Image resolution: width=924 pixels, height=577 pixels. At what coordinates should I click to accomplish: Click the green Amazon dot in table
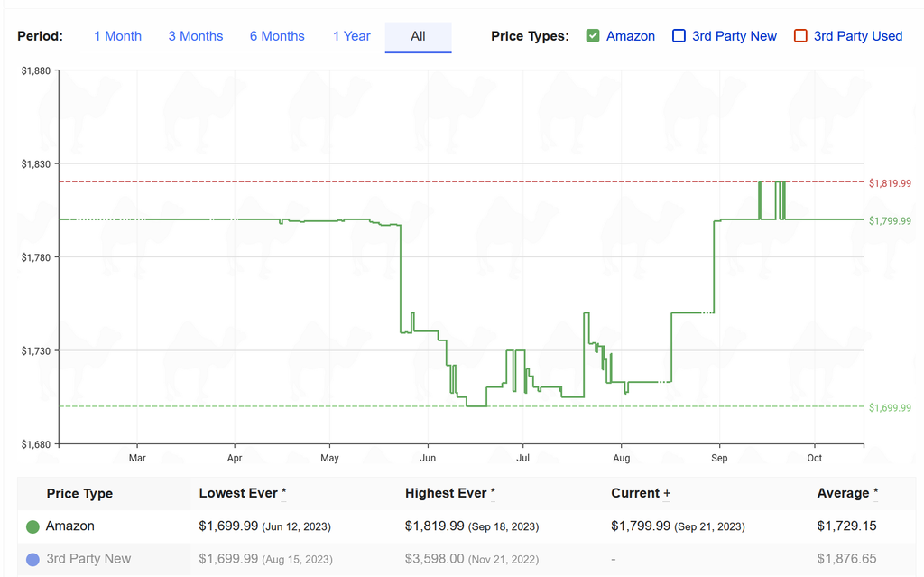coord(33,526)
